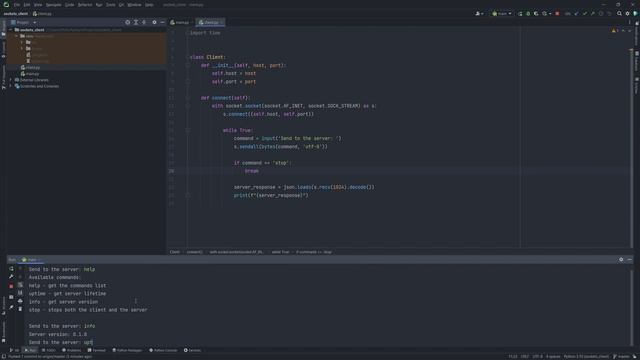640x360 pixels.
Task: Click the Git rollback icon
Action: click(x=609, y=14)
